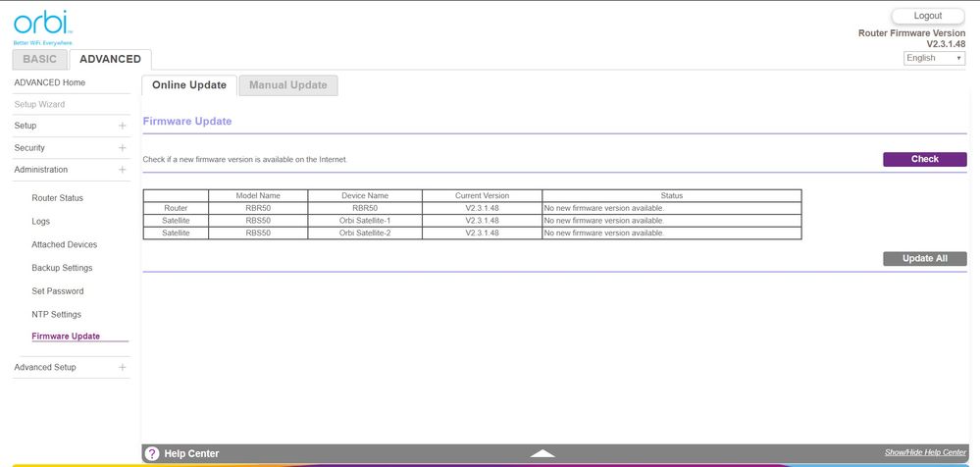Click the Update All button
The image size is (980, 467).
[x=924, y=259]
